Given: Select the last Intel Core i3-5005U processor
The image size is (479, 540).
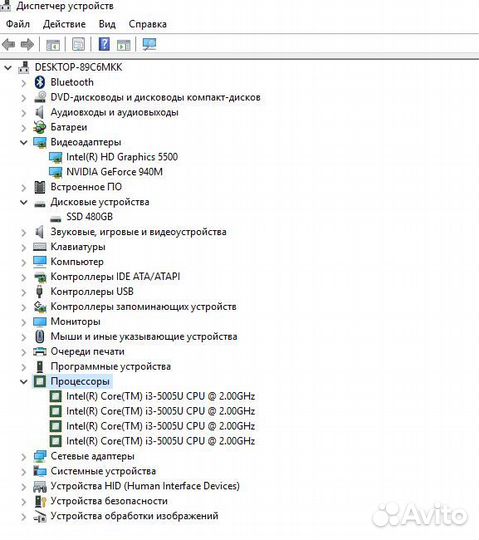Looking at the screenshot, I should point(160,441).
